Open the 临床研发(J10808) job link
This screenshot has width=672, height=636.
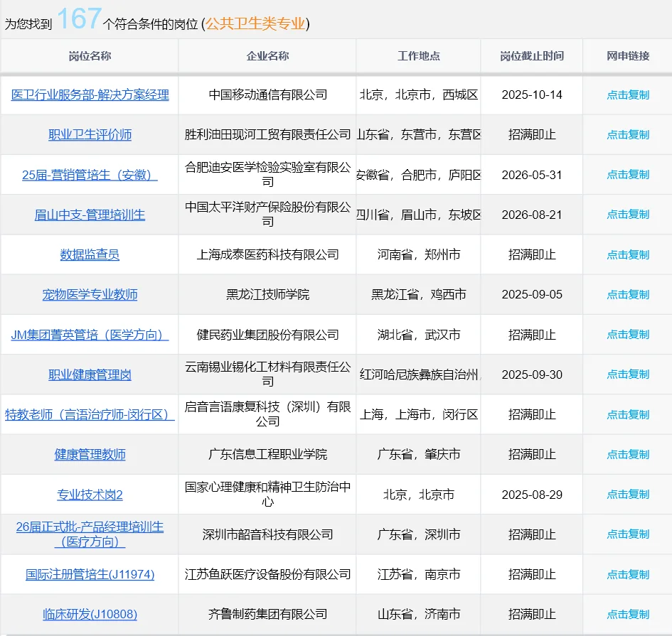click(90, 614)
